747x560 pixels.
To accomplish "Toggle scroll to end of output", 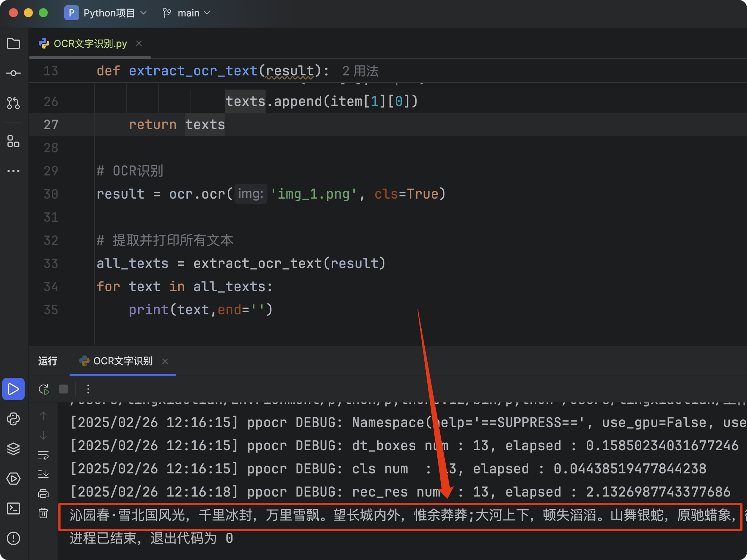I will 43,474.
